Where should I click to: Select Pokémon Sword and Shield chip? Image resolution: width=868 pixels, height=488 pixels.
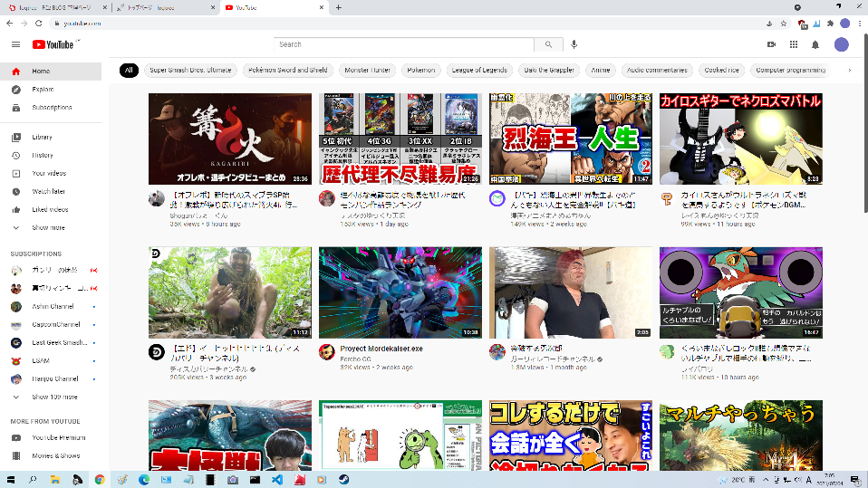click(x=288, y=71)
